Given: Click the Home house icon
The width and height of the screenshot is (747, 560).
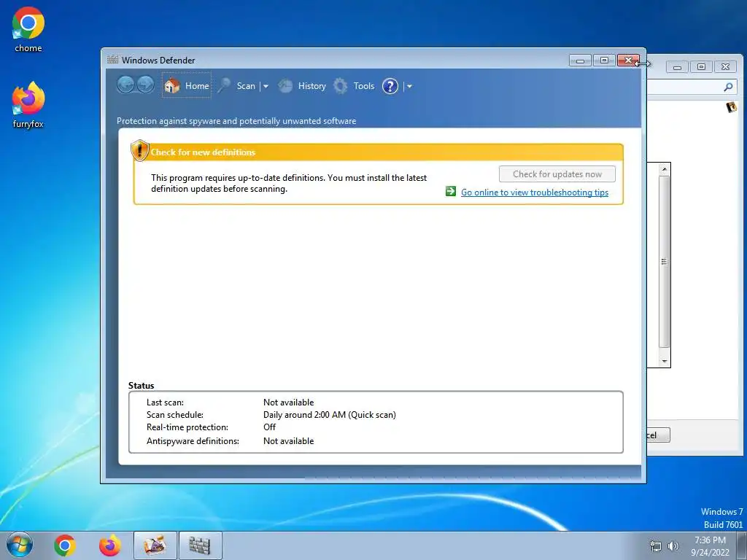Looking at the screenshot, I should [172, 86].
